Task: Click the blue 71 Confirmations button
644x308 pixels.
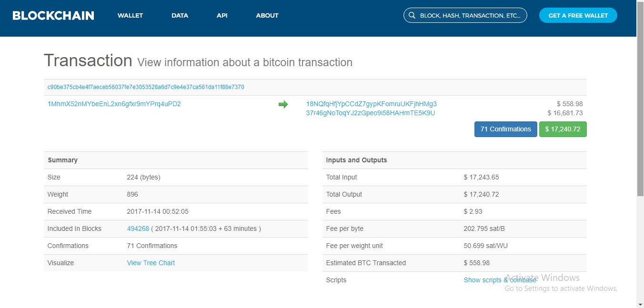Action: point(505,129)
